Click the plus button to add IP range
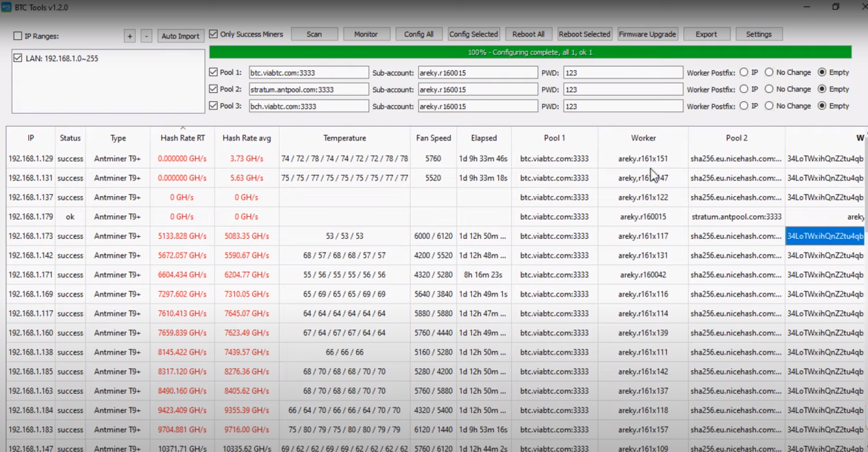The width and height of the screenshot is (868, 452). pyautogui.click(x=130, y=36)
